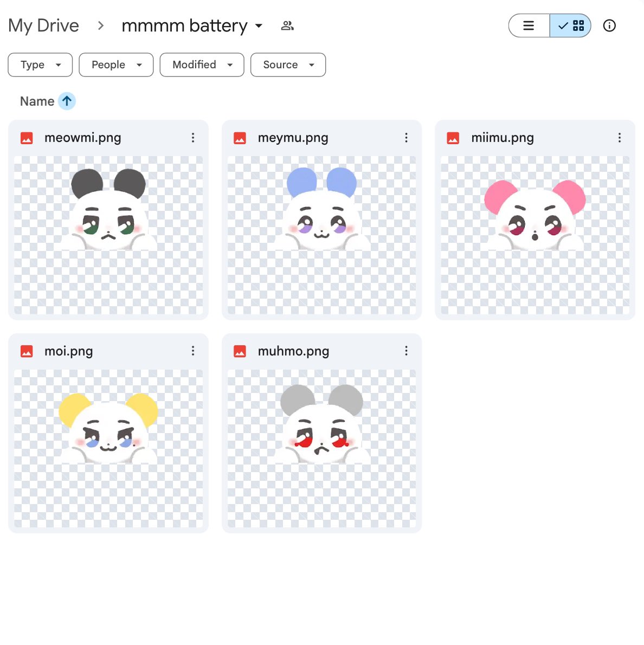Image resolution: width=644 pixels, height=645 pixels.
Task: Select the muhmo.png thumbnail preview
Action: point(322,448)
